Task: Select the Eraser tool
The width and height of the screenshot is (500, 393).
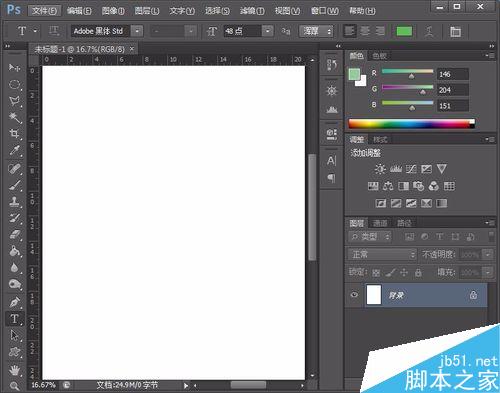Action: (x=14, y=234)
